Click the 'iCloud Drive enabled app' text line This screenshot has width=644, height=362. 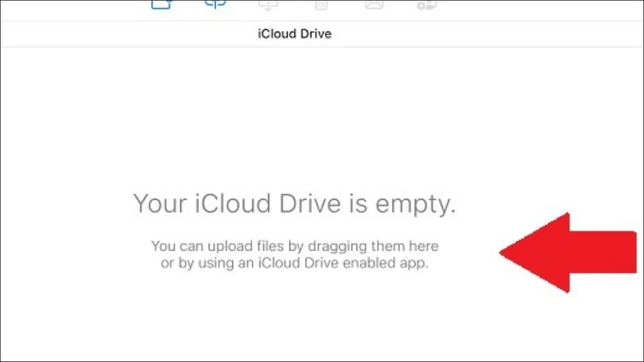(295, 264)
